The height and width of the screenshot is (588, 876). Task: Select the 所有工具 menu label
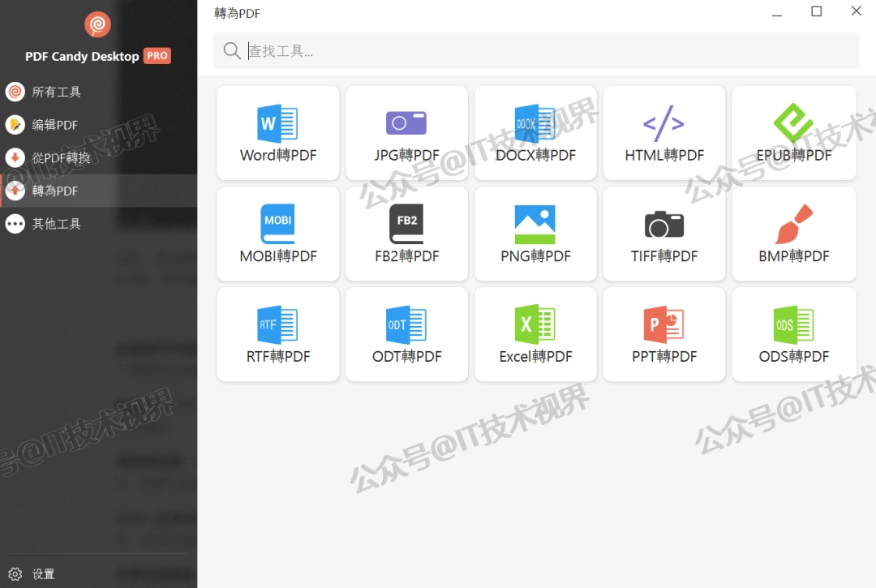[x=56, y=92]
